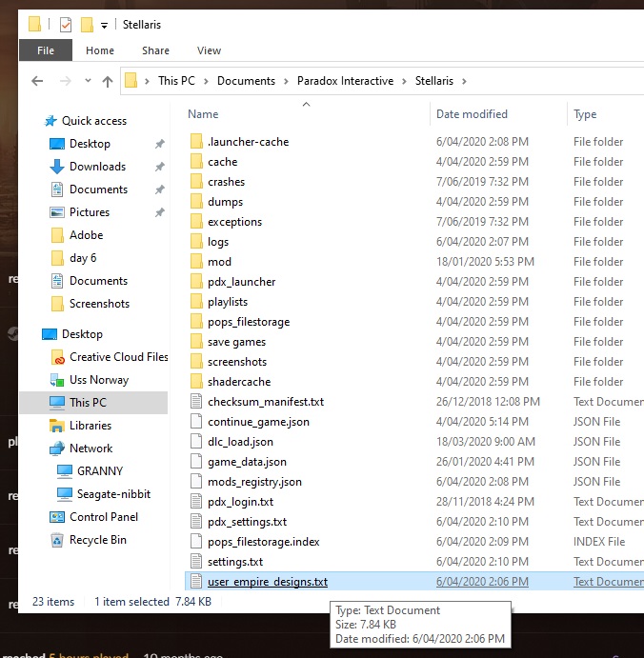Open the Customize Quick Access Toolbar dropdown

click(x=104, y=26)
